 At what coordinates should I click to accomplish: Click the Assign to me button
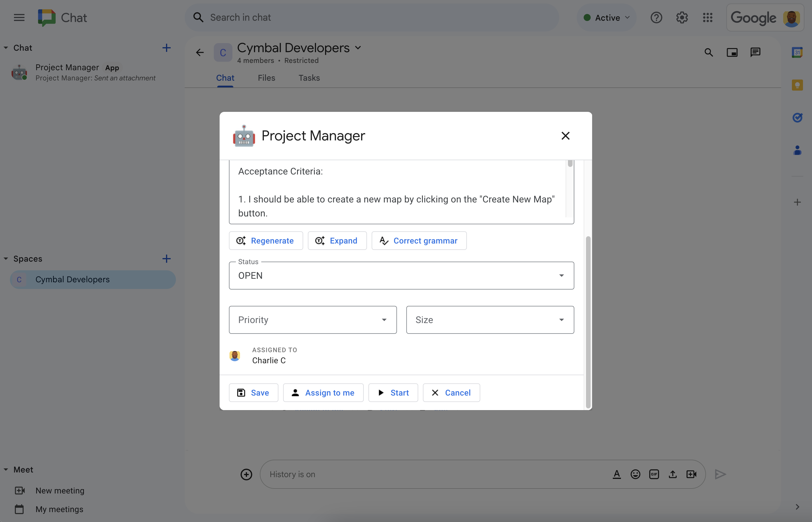point(323,392)
